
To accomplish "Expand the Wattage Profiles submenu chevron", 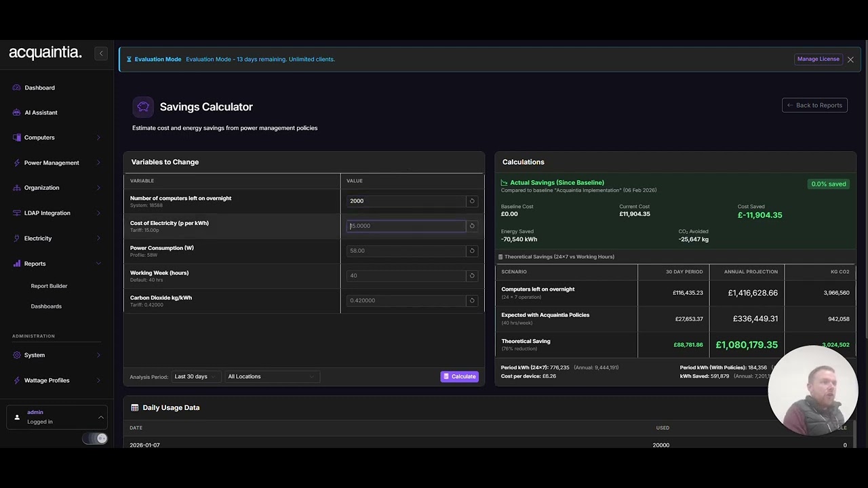I will pos(98,380).
